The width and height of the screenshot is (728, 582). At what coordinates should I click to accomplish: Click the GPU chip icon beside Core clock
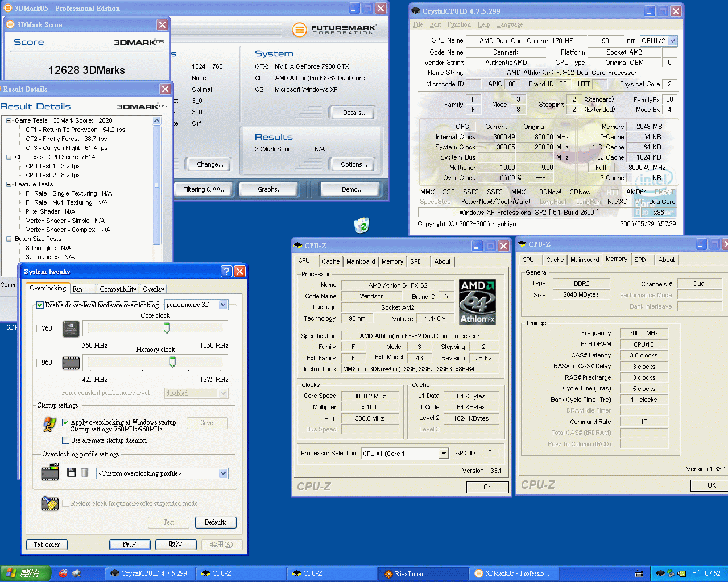click(x=71, y=329)
